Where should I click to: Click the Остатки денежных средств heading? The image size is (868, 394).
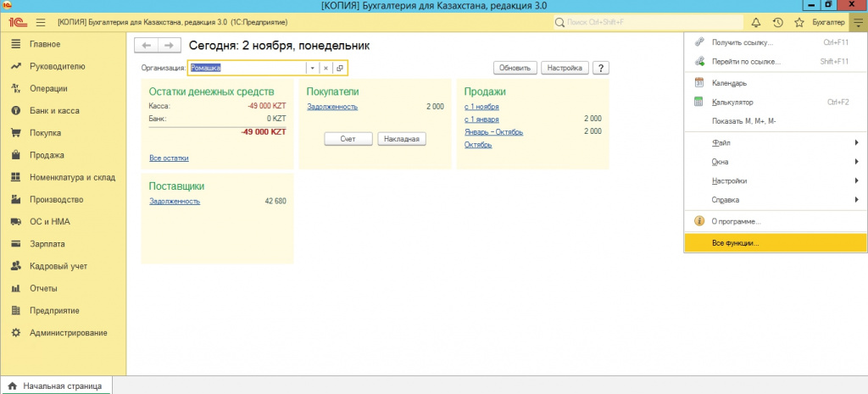(211, 92)
